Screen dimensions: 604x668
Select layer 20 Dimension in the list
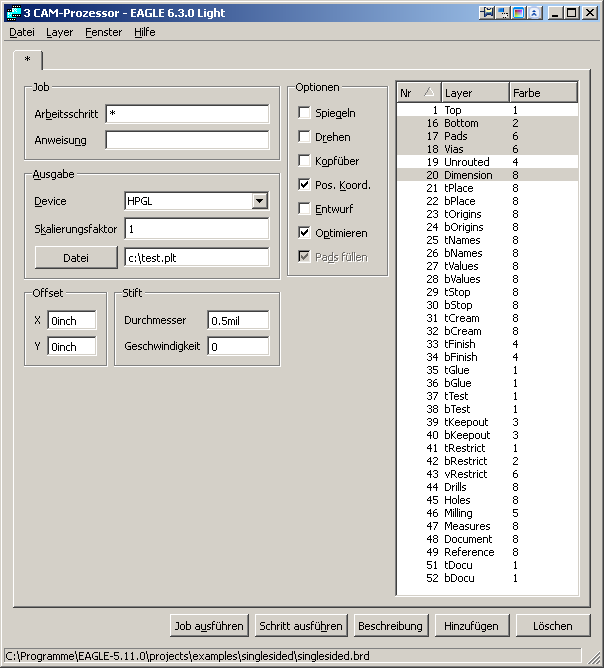487,175
